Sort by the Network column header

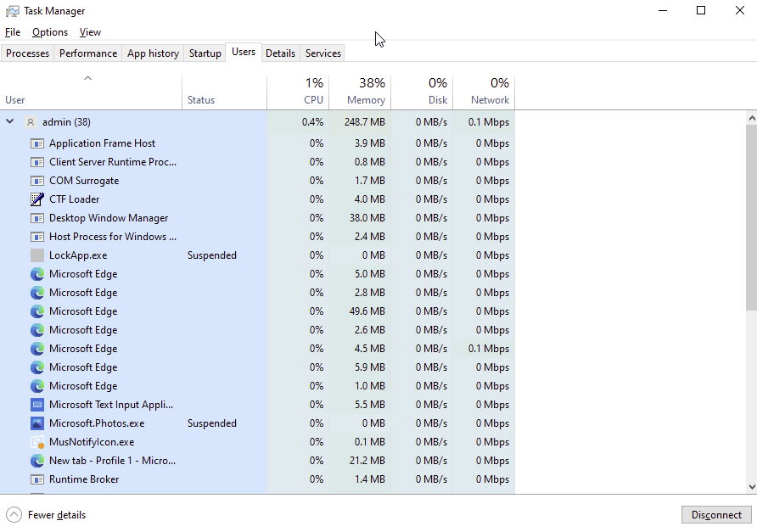[x=484, y=92]
